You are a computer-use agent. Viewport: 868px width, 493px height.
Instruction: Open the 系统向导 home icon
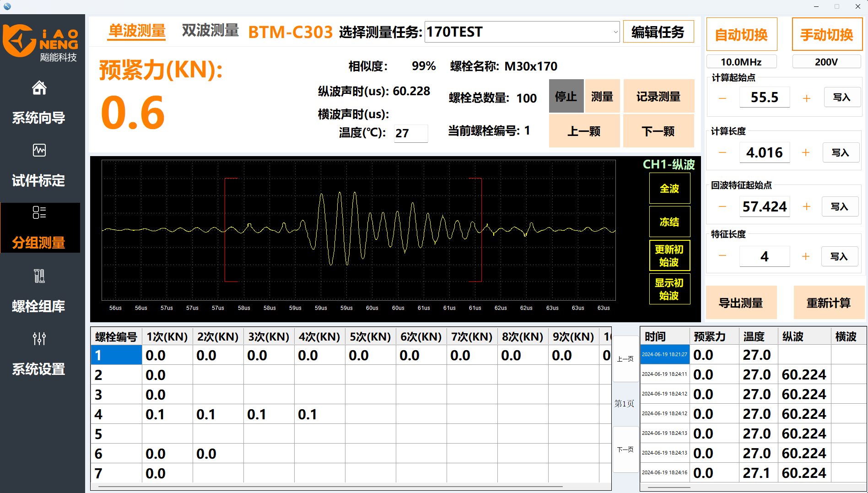(x=39, y=87)
